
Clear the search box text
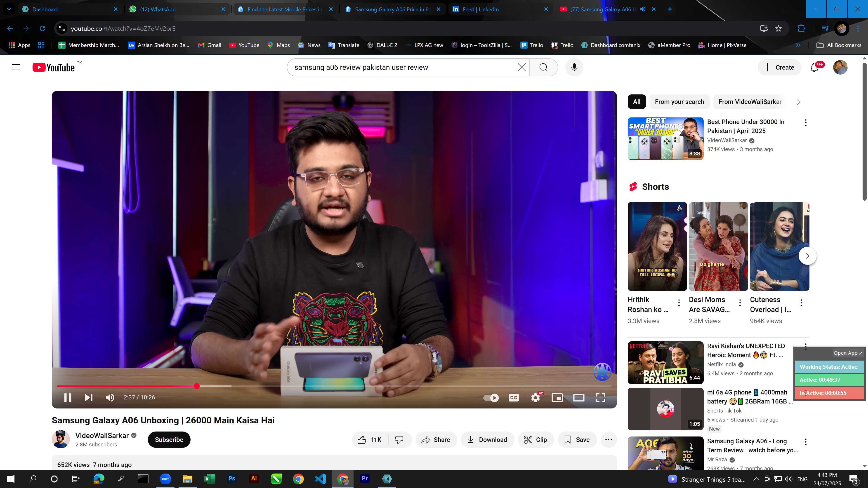tap(522, 67)
